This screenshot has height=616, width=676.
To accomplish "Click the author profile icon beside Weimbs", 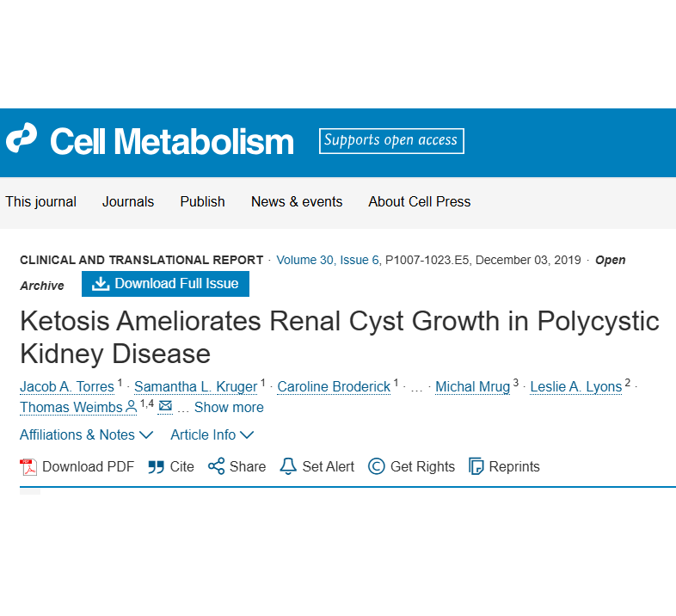I will point(132,407).
